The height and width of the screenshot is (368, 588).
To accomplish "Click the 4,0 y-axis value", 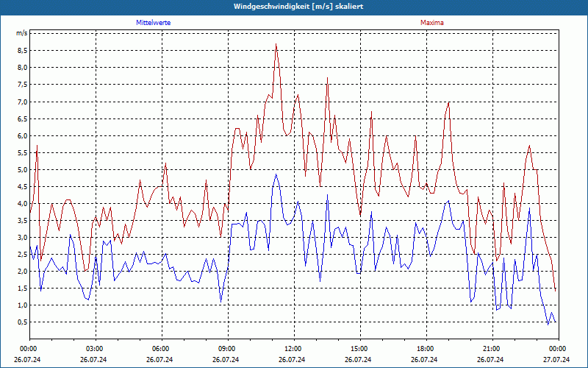I will click(x=23, y=204).
